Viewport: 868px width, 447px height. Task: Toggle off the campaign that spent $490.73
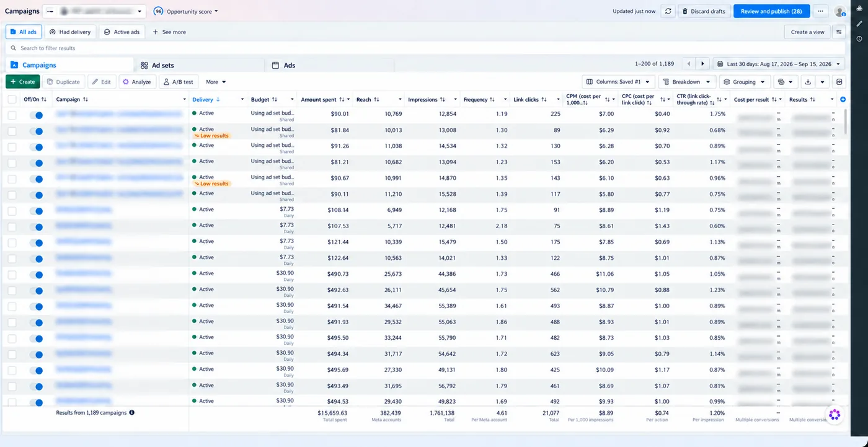click(x=36, y=275)
